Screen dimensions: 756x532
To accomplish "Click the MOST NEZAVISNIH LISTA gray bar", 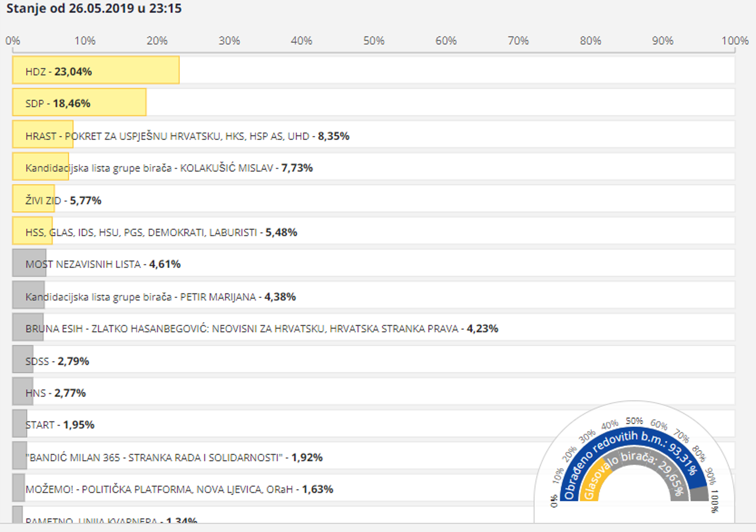I will [29, 263].
